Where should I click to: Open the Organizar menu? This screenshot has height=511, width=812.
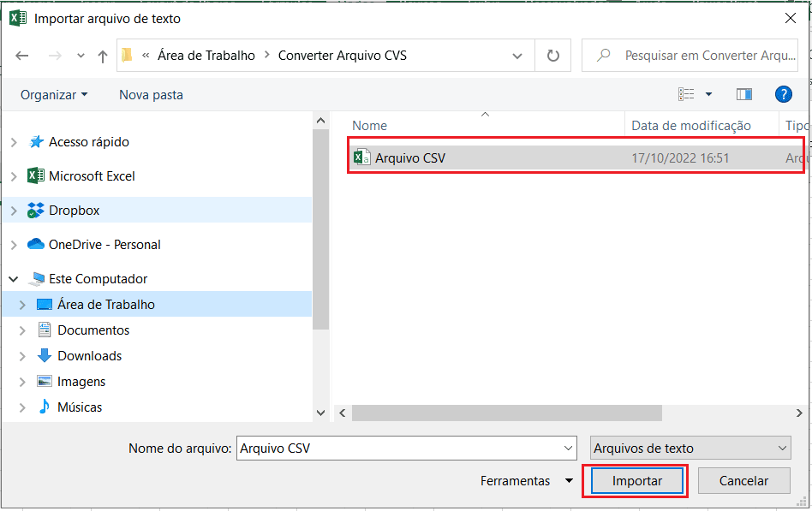point(54,94)
